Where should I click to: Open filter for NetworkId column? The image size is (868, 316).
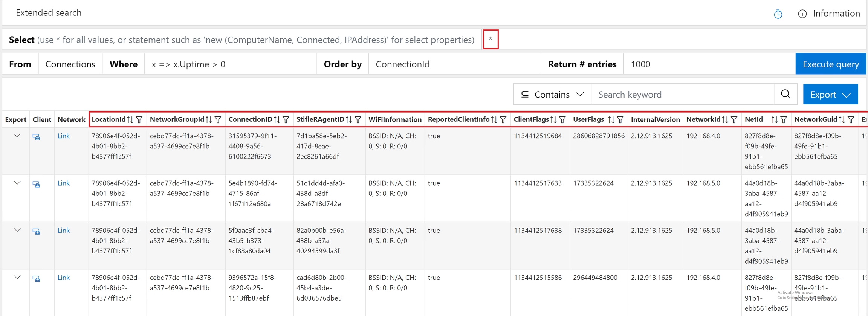tap(734, 120)
